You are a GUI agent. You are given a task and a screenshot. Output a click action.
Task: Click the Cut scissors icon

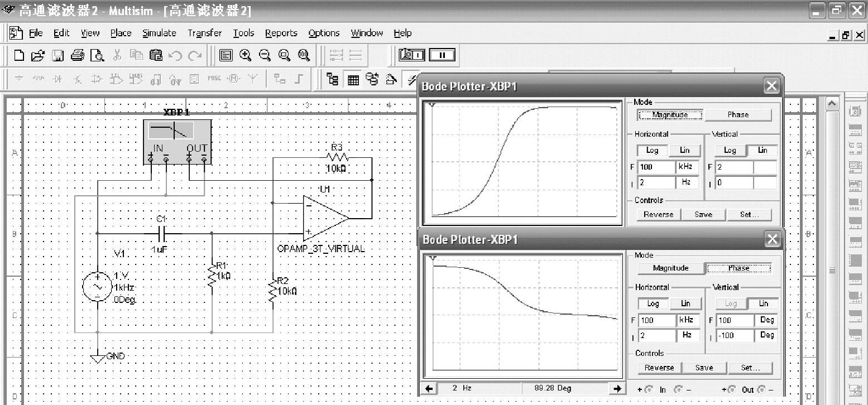117,55
